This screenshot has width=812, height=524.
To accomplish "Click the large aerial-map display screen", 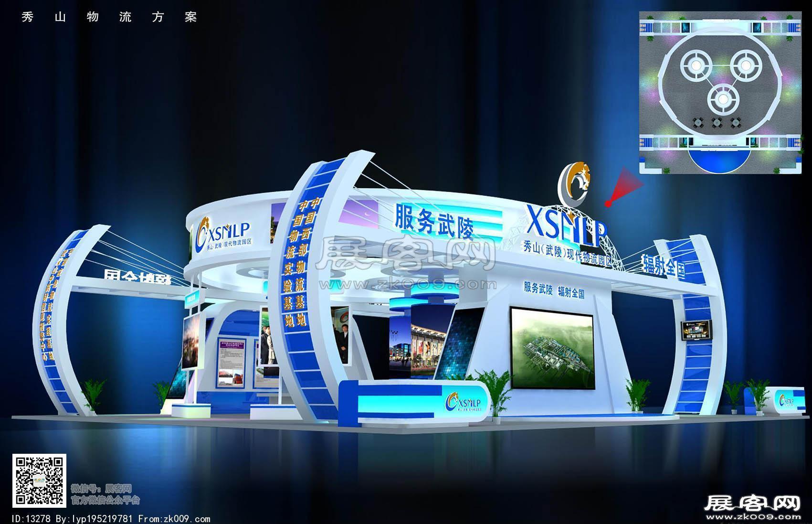I will 554,349.
